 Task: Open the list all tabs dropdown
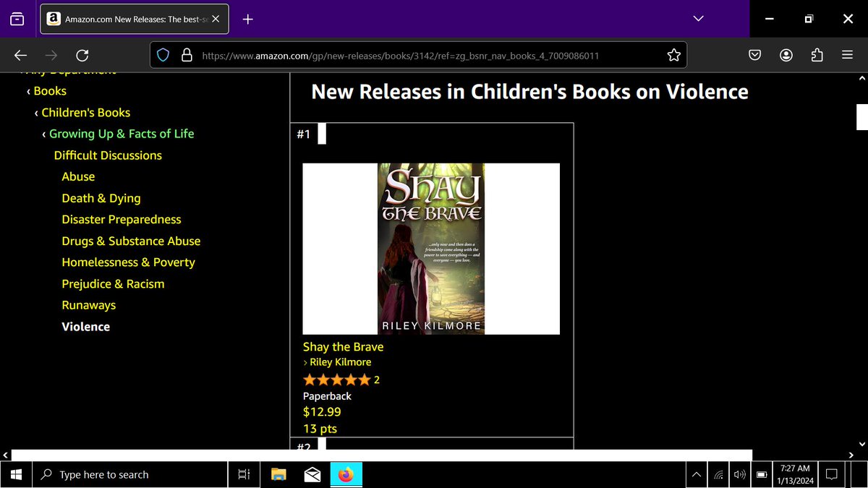point(698,19)
